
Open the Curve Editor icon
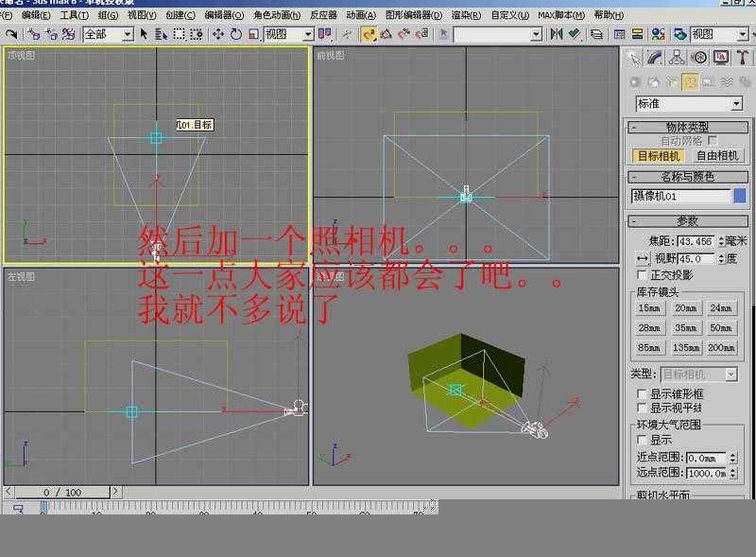(x=620, y=34)
